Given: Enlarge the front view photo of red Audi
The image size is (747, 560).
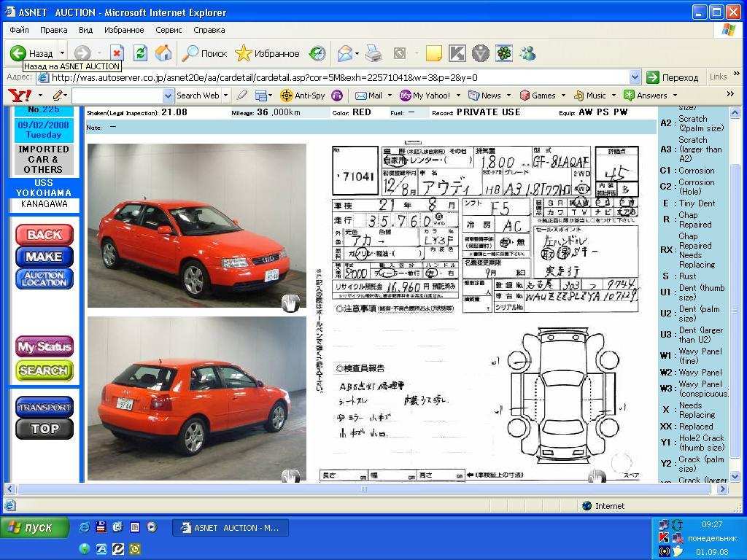Looking at the screenshot, I should coord(196,225).
